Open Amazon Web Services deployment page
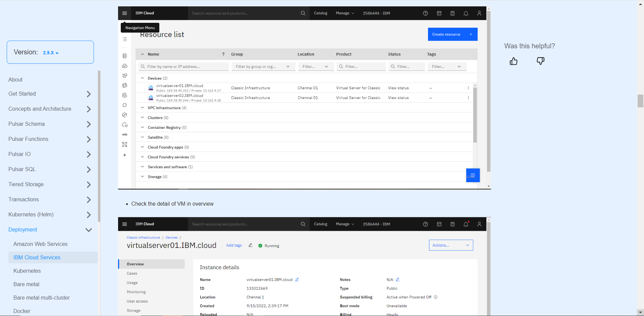 (40, 244)
